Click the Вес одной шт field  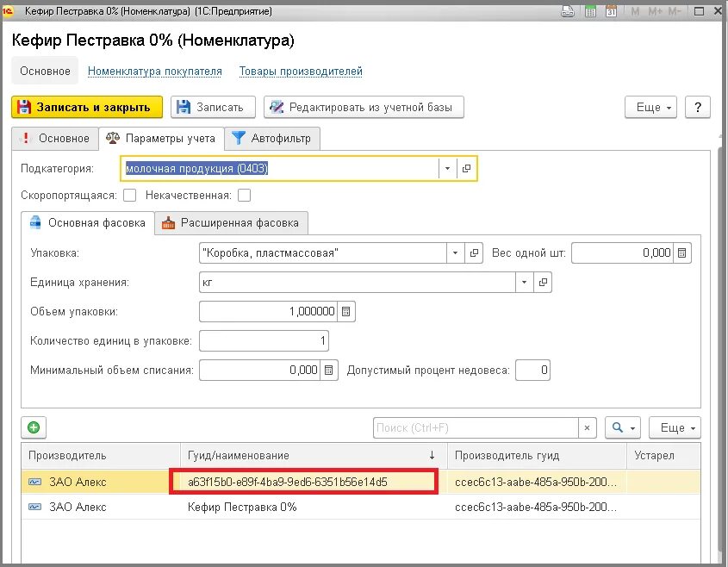coord(622,253)
